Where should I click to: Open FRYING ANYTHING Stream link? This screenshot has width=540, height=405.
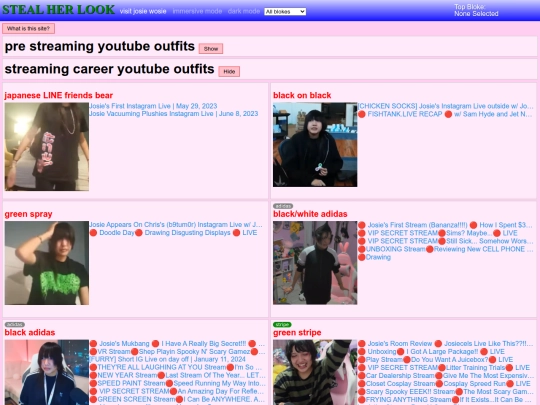pos(446,399)
